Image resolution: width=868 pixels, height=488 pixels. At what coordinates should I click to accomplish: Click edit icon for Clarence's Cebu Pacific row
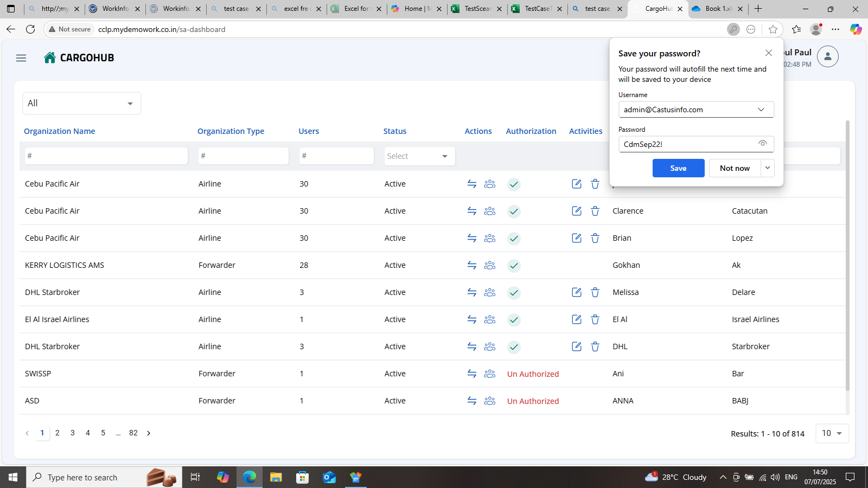coord(577,211)
